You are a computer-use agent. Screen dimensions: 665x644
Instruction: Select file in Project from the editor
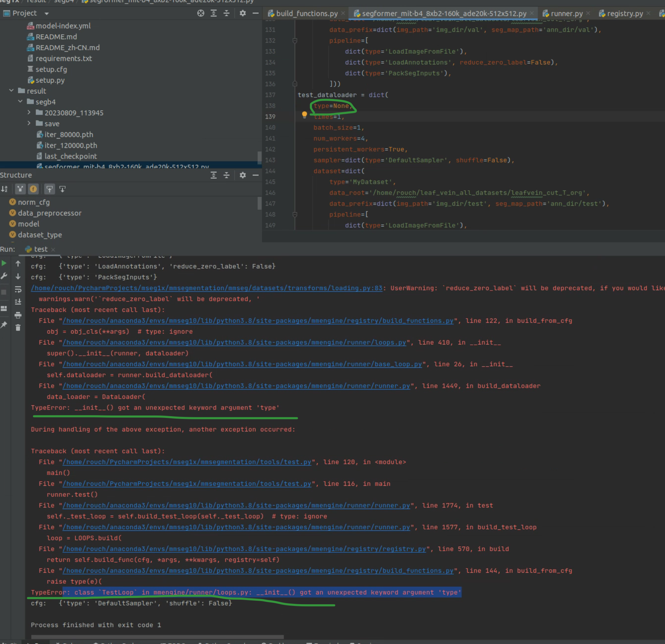pos(200,13)
